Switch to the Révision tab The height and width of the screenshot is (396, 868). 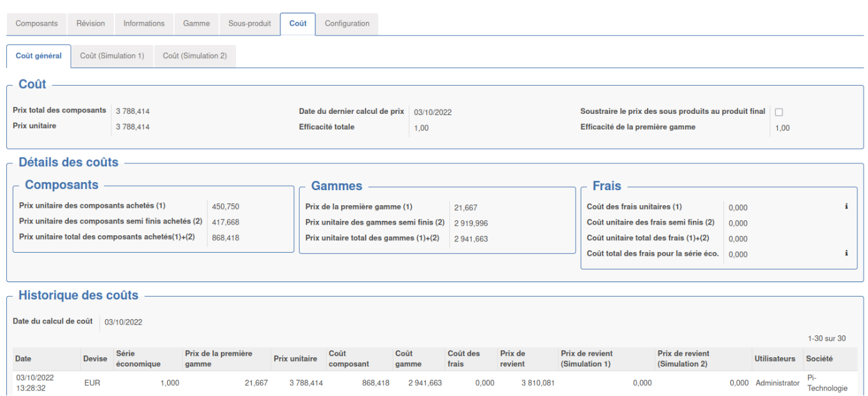coord(91,24)
